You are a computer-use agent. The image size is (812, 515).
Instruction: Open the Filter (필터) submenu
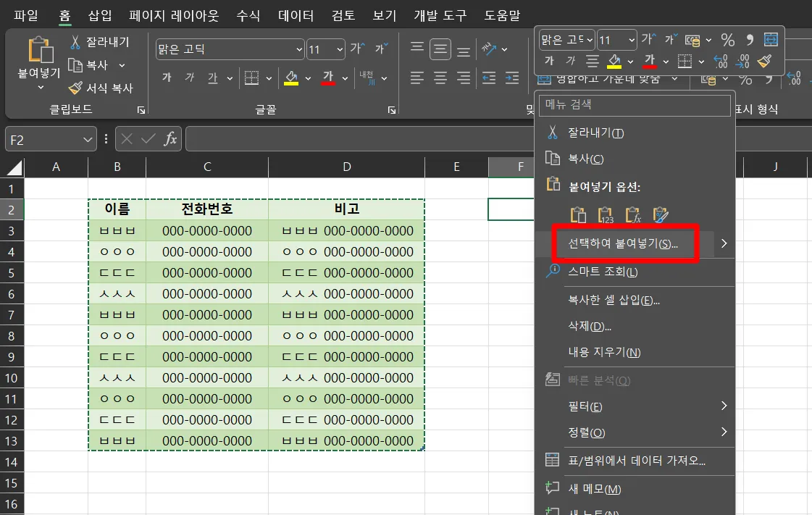pos(635,406)
